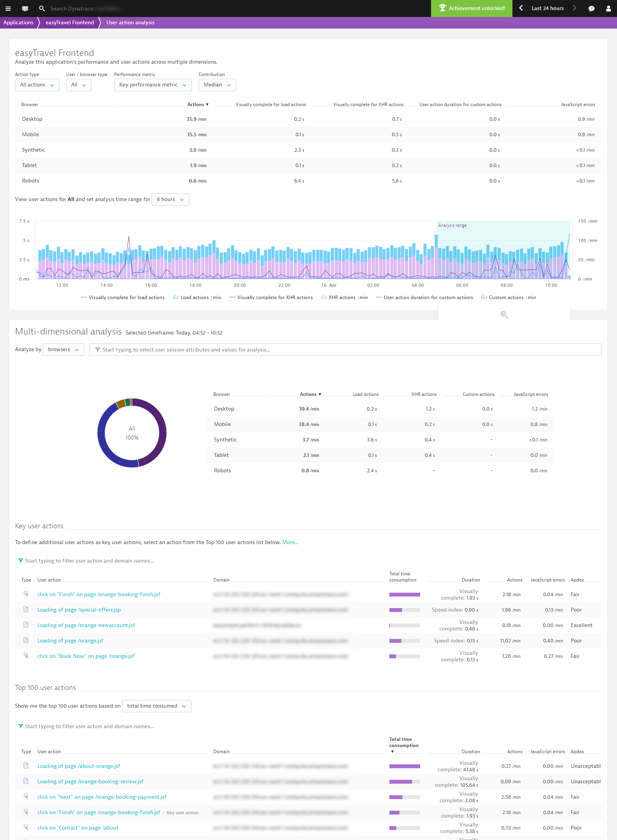Screen dimensions: 617x840
Task: Open Loading of page /special-offers.jsp
Action: tap(79, 610)
